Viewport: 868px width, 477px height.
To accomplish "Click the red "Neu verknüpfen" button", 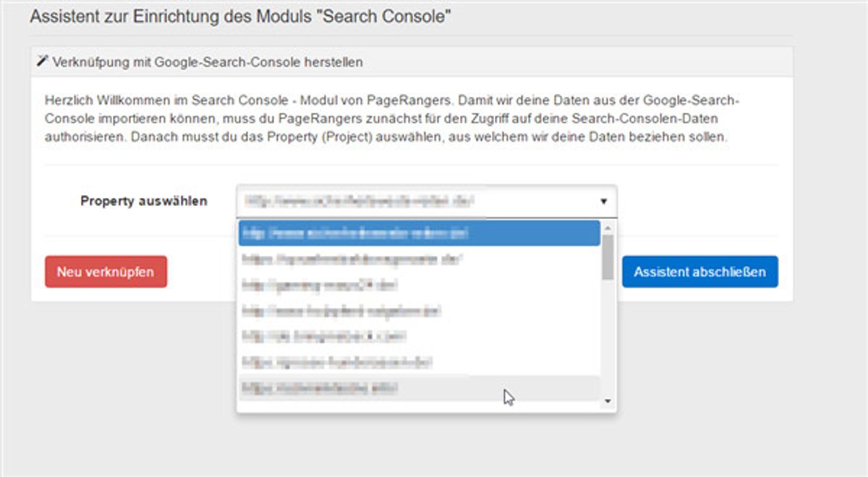I will pyautogui.click(x=106, y=272).
